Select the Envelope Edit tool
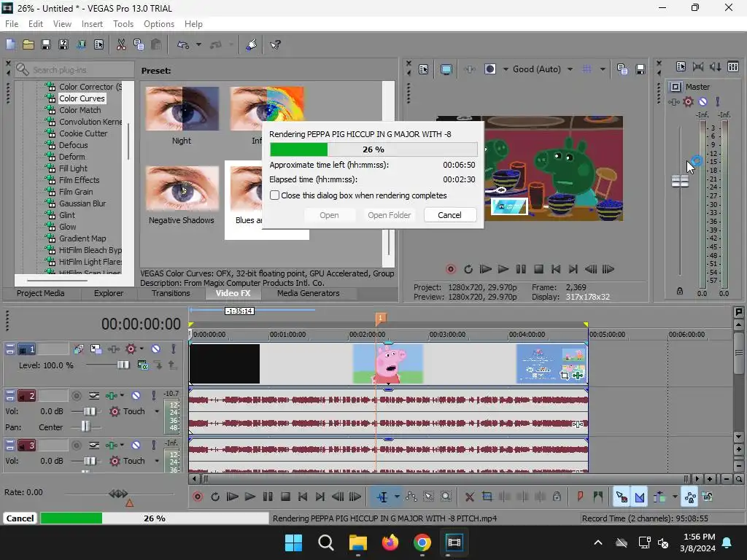 click(x=411, y=497)
